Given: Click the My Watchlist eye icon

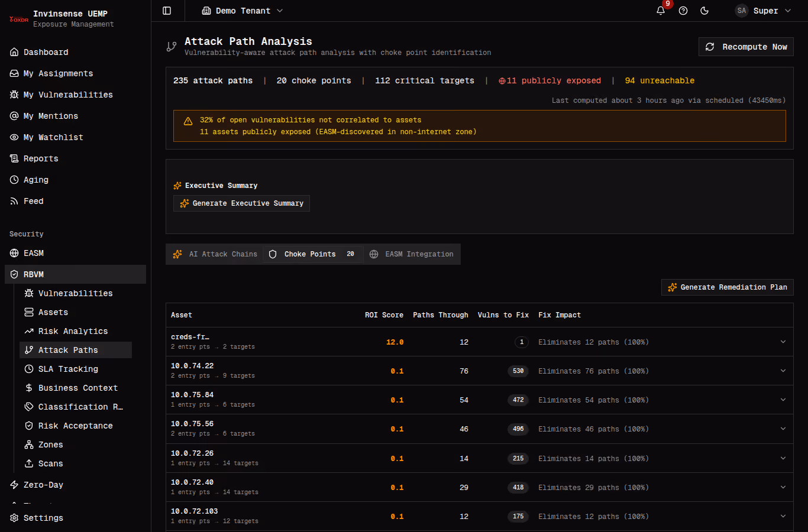Looking at the screenshot, I should pos(14,137).
